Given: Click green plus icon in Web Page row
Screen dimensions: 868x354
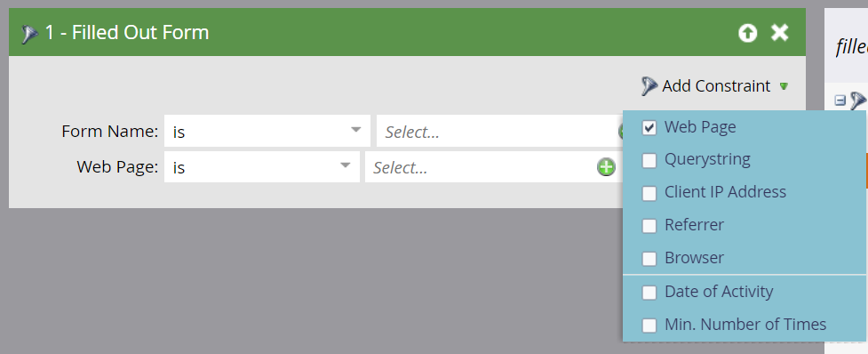Looking at the screenshot, I should [x=606, y=166].
